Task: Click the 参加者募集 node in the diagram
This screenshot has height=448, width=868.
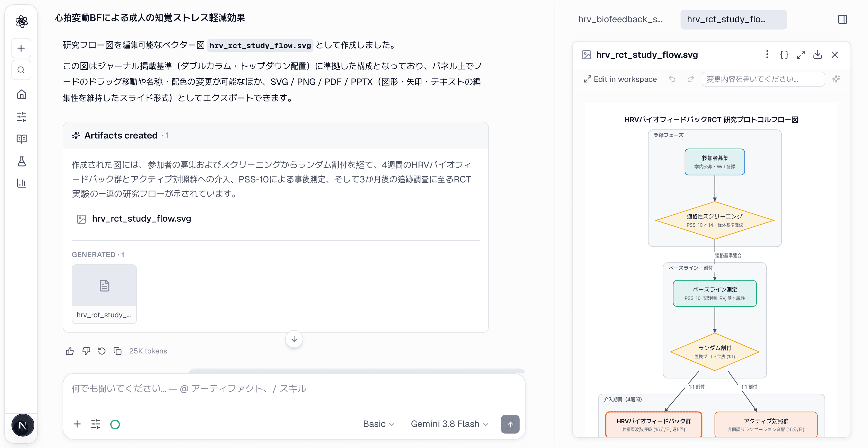Action: coord(715,162)
